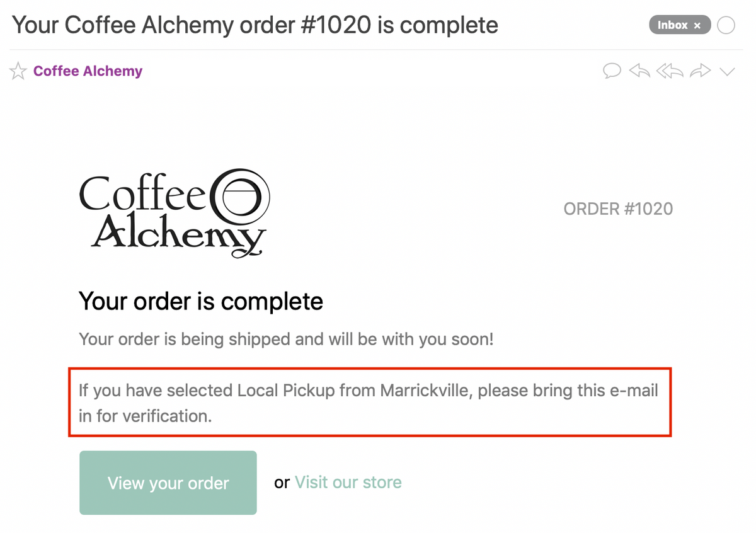Click the "Your order is complete" heading
Screen dimensions: 756x533
click(201, 301)
